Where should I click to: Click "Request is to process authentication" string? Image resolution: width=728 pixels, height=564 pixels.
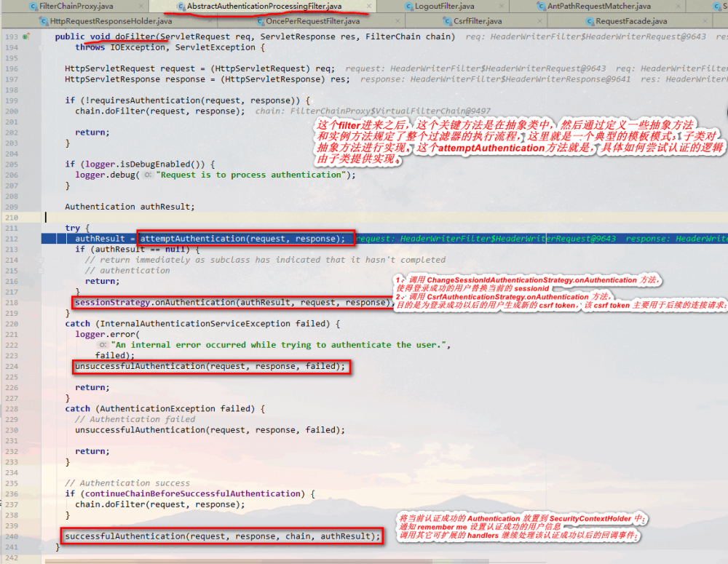pyautogui.click(x=250, y=175)
